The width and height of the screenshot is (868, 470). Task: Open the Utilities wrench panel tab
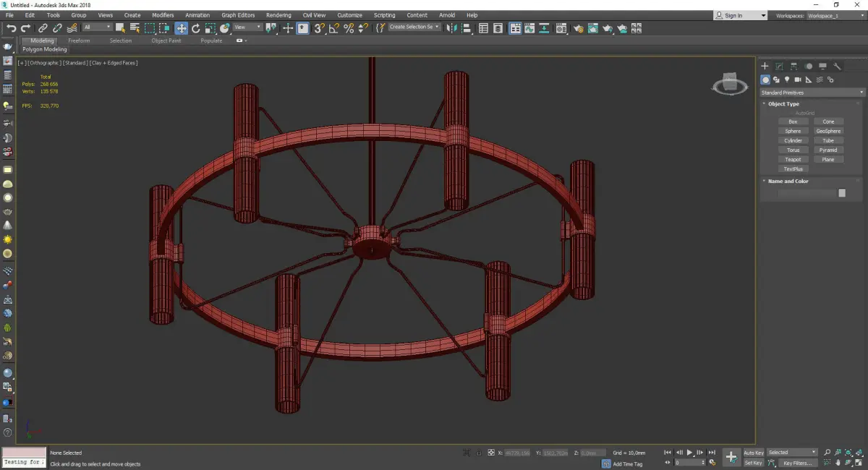pos(838,66)
